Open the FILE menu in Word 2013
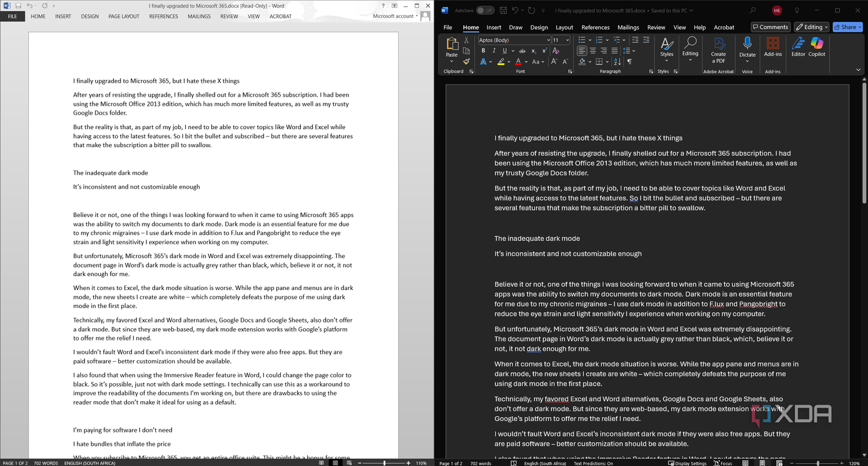 pyautogui.click(x=12, y=16)
